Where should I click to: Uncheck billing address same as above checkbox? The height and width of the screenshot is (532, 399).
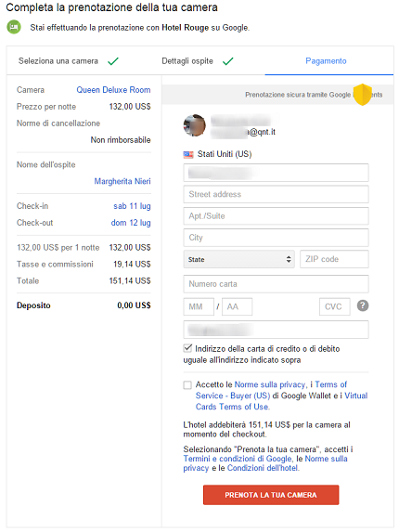187,348
